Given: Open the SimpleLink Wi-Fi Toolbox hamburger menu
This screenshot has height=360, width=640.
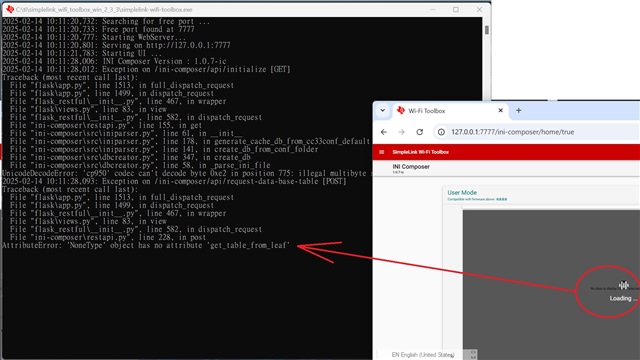Looking at the screenshot, I should (382, 152).
